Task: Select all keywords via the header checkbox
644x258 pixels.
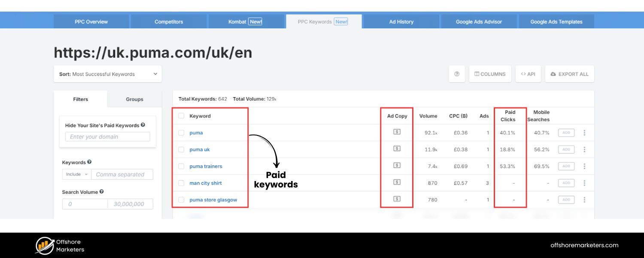Action: coord(181,115)
